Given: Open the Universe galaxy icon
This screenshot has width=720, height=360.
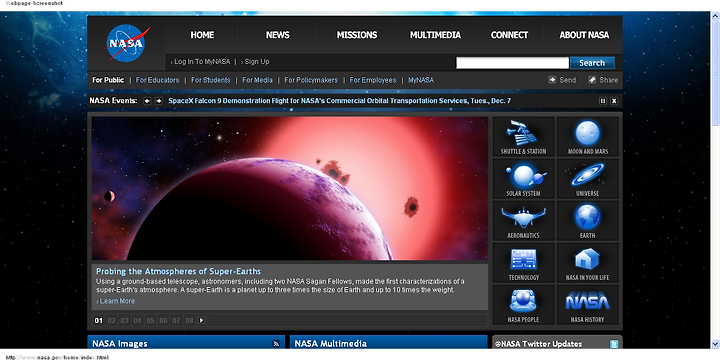Looking at the screenshot, I should click(587, 179).
